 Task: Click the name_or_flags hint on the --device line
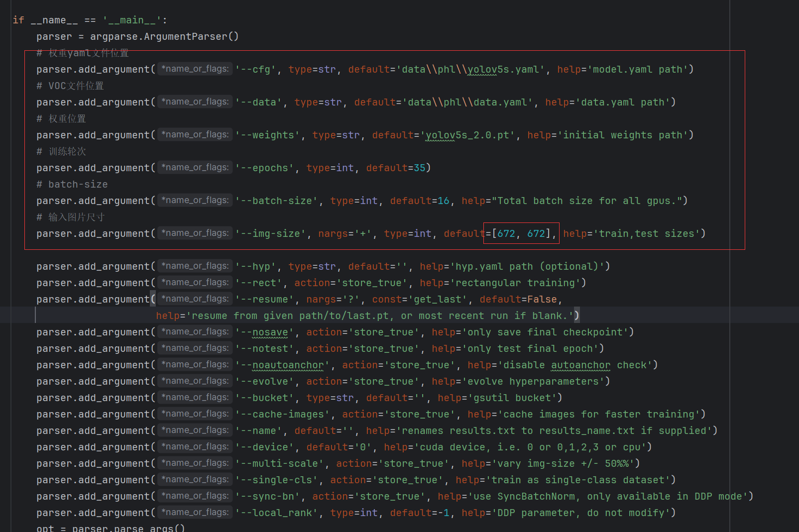tap(195, 446)
